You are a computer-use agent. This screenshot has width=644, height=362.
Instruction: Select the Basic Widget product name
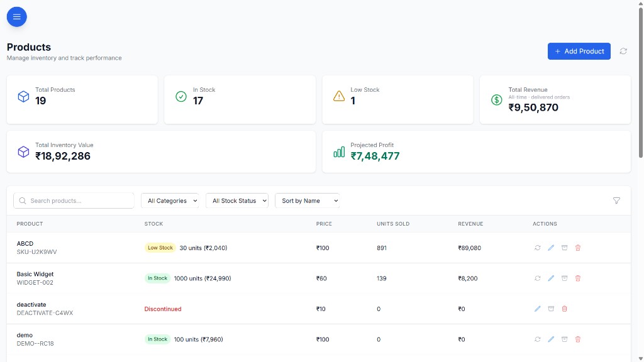point(35,274)
